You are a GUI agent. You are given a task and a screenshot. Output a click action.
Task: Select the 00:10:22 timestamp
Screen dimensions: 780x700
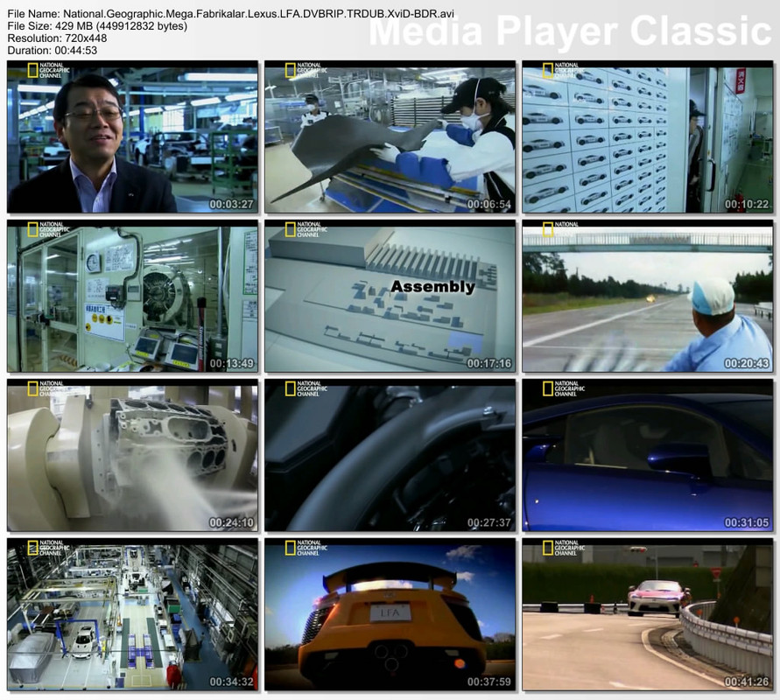tap(747, 205)
